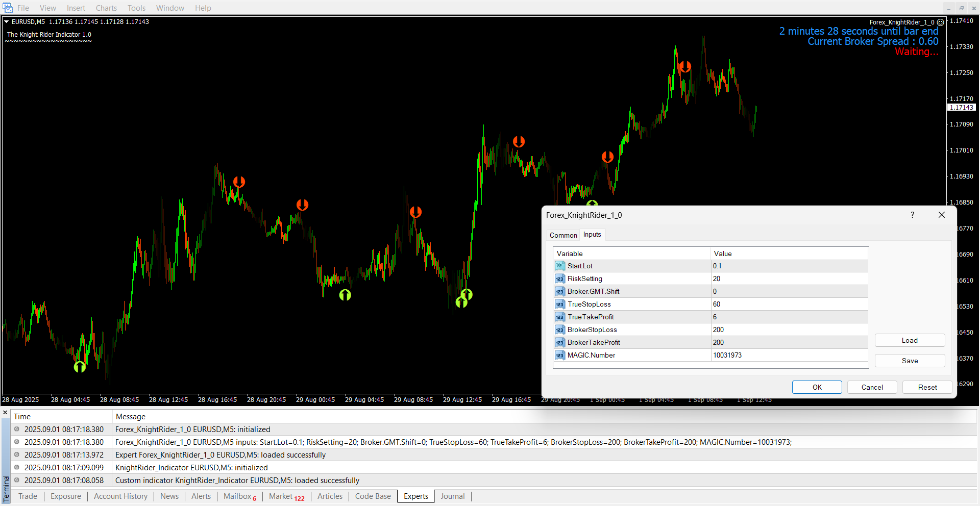
Task: Switch to the Common tab
Action: point(563,235)
